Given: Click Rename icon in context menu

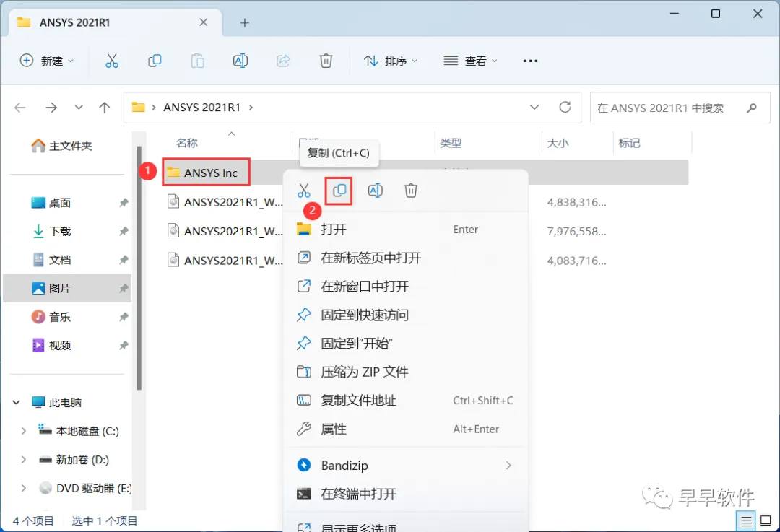Looking at the screenshot, I should tap(375, 191).
